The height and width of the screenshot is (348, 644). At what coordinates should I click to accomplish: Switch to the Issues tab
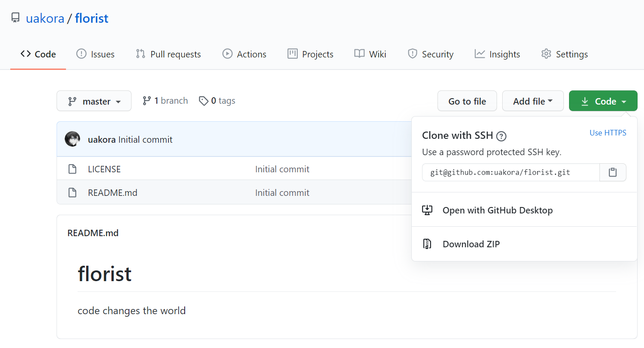click(x=95, y=54)
